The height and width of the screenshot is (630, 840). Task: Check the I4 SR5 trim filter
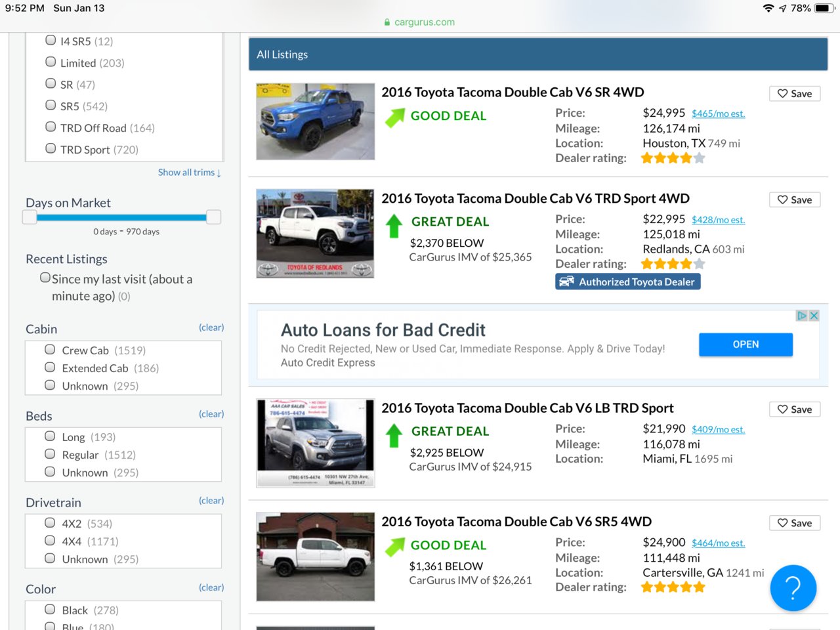(51, 40)
